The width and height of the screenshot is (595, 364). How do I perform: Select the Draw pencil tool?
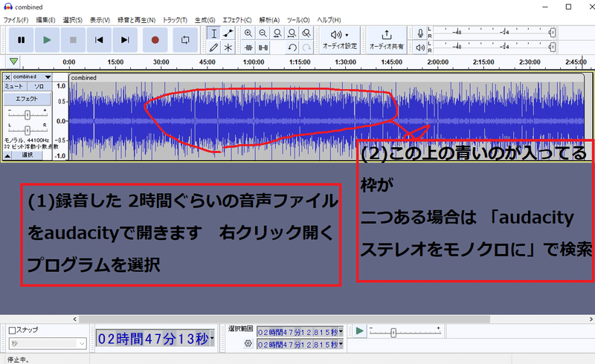[x=214, y=48]
